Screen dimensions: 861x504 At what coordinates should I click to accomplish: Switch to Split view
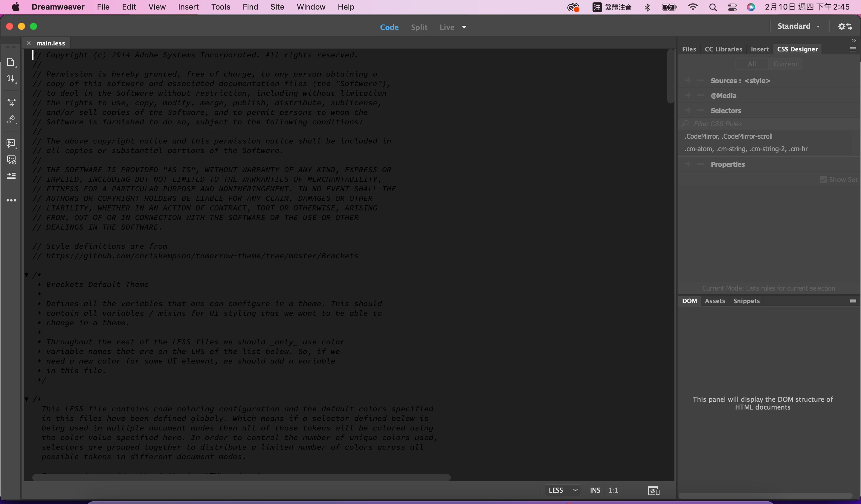pos(419,27)
